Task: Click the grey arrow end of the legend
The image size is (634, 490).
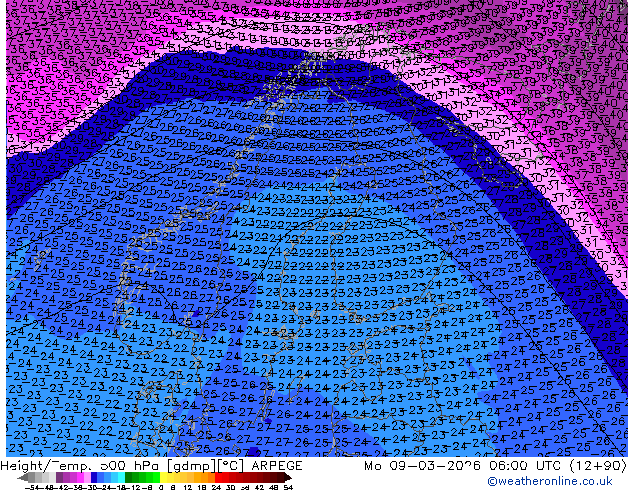Action: click(x=23, y=477)
